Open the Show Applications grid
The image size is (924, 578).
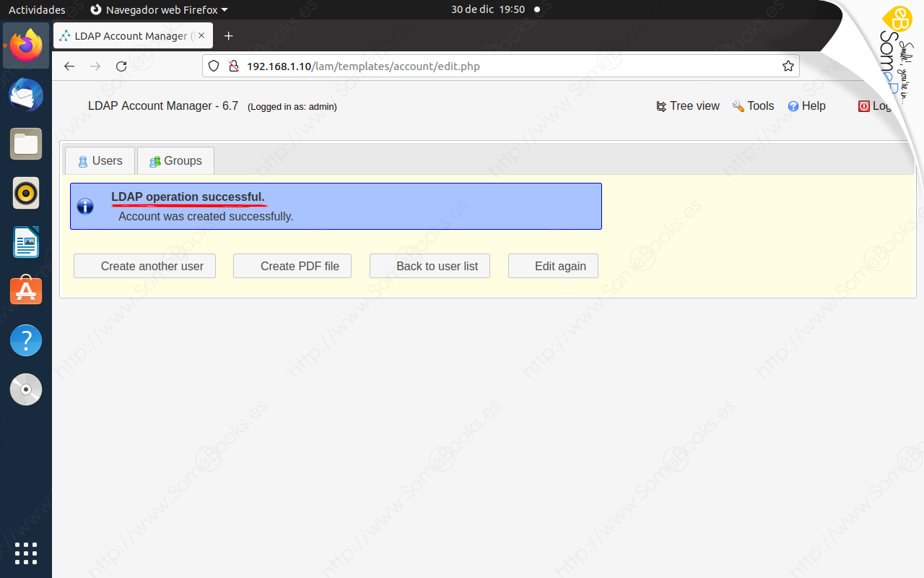point(26,553)
